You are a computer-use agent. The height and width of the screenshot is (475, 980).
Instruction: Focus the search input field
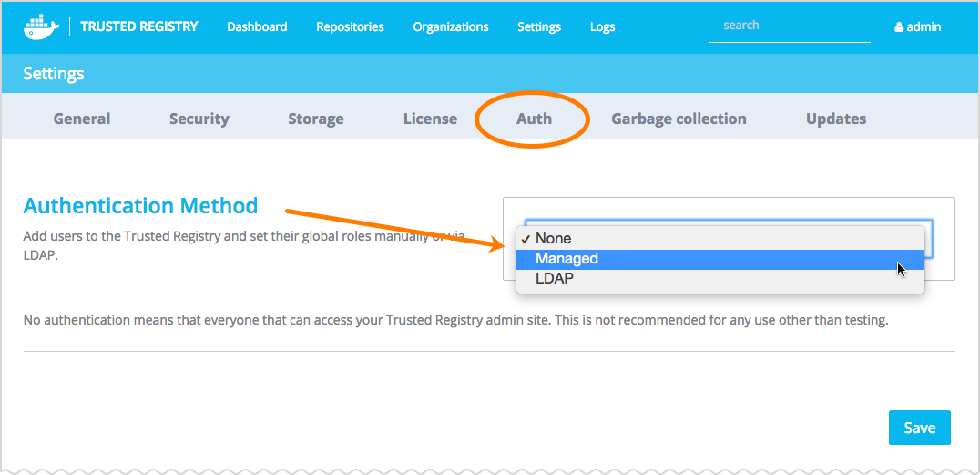pyautogui.click(x=789, y=26)
